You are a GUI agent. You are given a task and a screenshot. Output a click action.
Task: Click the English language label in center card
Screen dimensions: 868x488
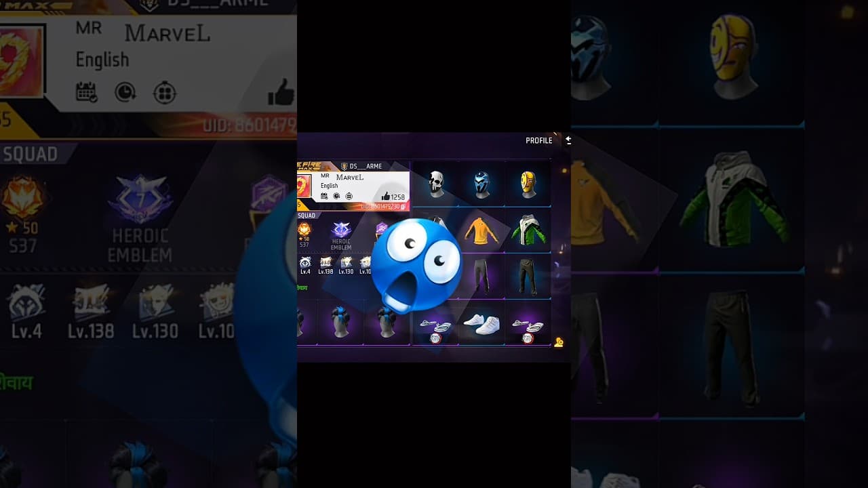330,186
